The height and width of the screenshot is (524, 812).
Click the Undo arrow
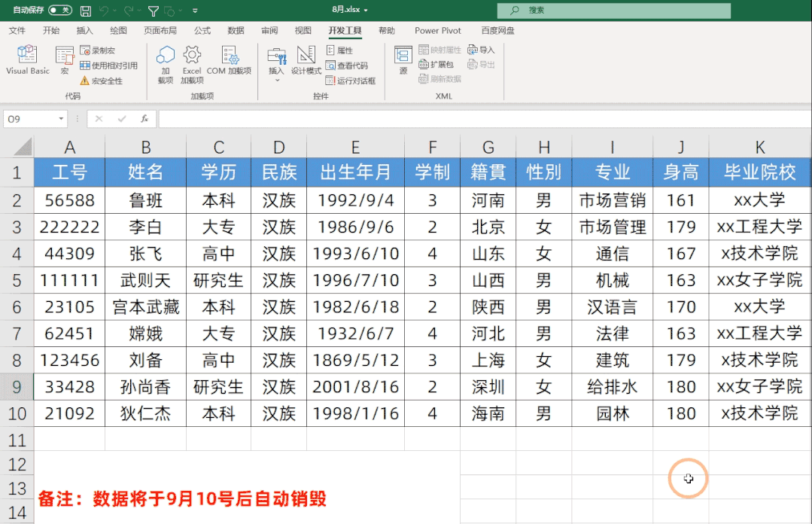pos(104,11)
